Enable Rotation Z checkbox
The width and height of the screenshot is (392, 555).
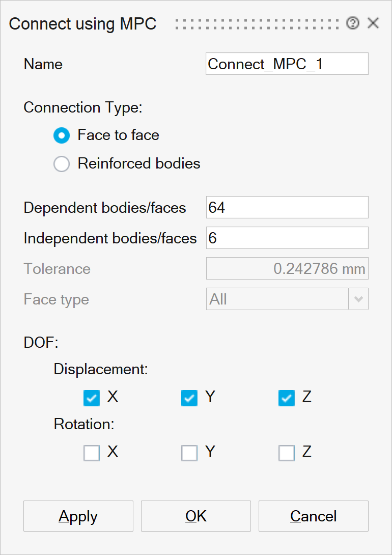coord(287,453)
